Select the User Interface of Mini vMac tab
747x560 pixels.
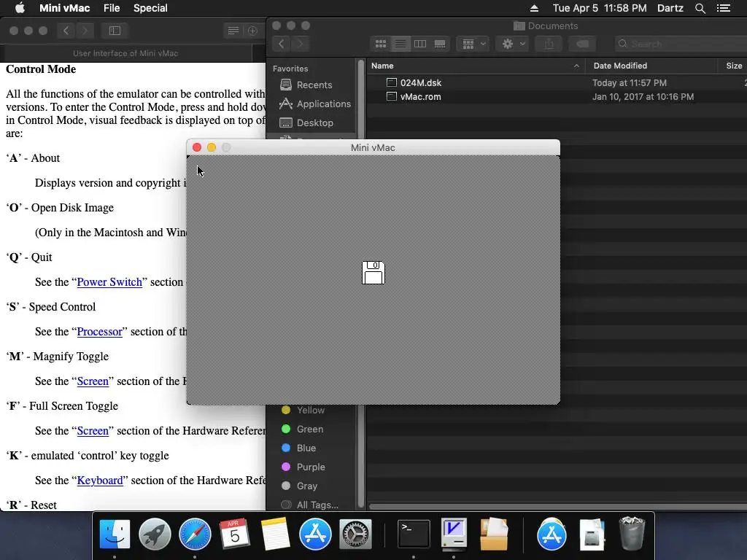125,53
